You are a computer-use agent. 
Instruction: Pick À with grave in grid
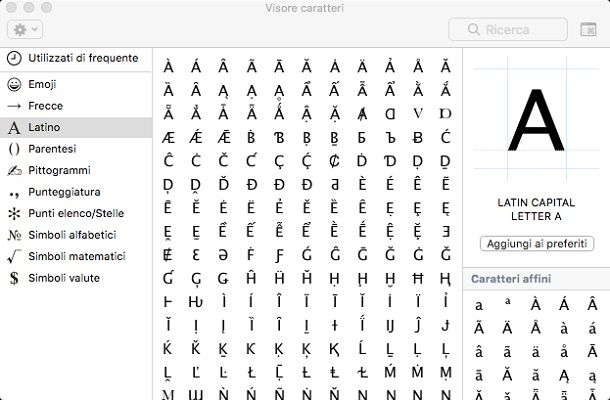coord(168,67)
